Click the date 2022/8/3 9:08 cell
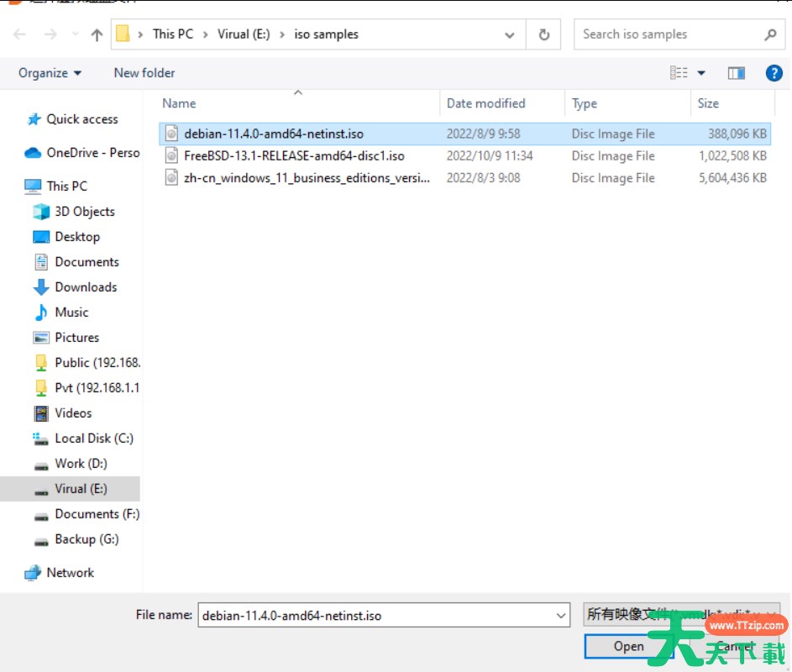 pyautogui.click(x=484, y=178)
